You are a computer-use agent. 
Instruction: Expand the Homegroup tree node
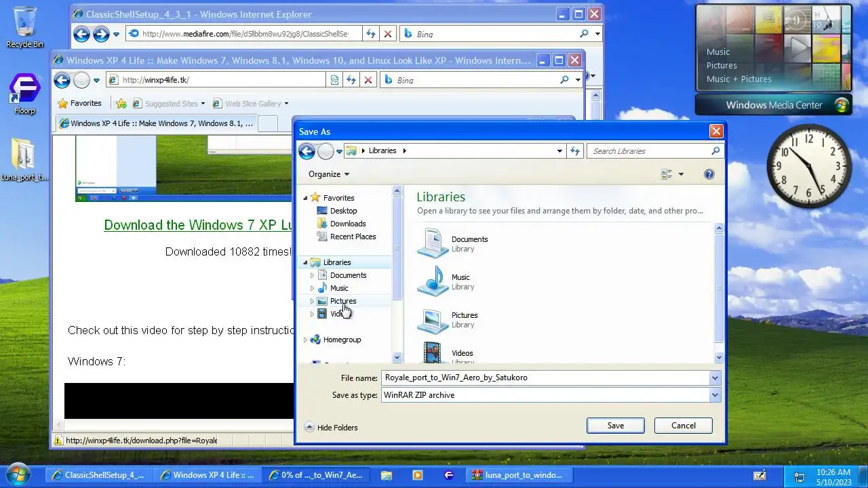tap(305, 340)
